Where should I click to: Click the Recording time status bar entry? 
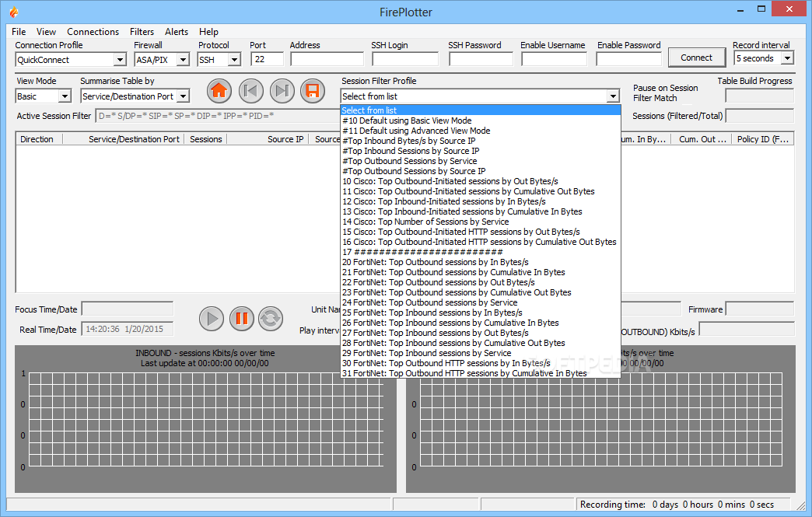click(x=683, y=505)
